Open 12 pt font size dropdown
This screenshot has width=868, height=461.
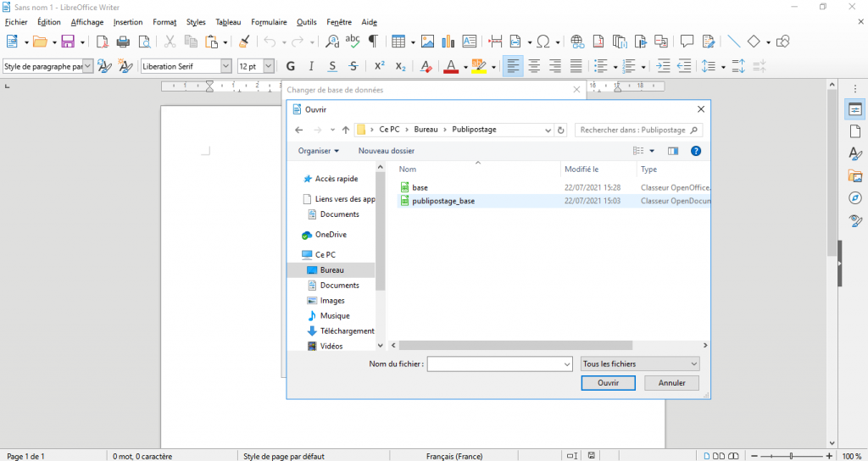click(x=269, y=66)
